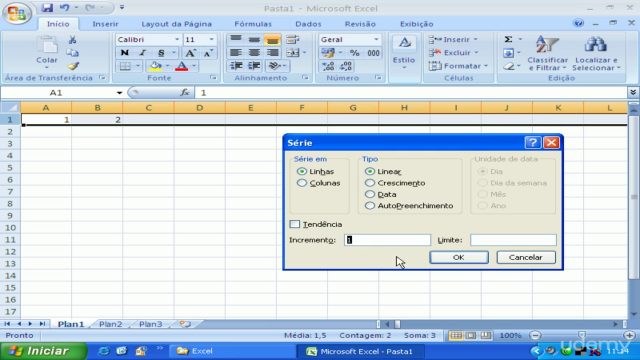Viewport: 640px width, 360px height.
Task: Click the zoom slider in status bar
Action: click(x=582, y=335)
